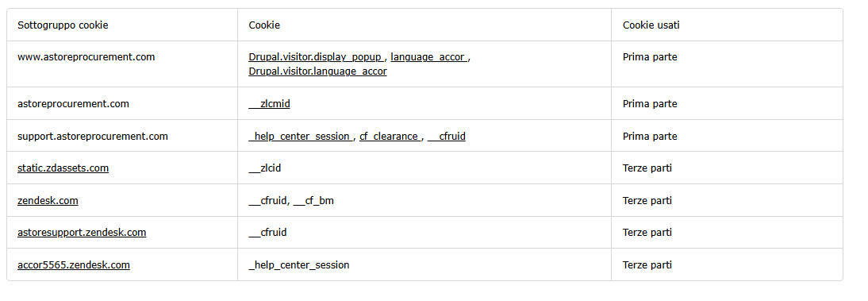Image resolution: width=868 pixels, height=301 pixels.
Task: Visit the zendesk.com link
Action: coord(48,201)
